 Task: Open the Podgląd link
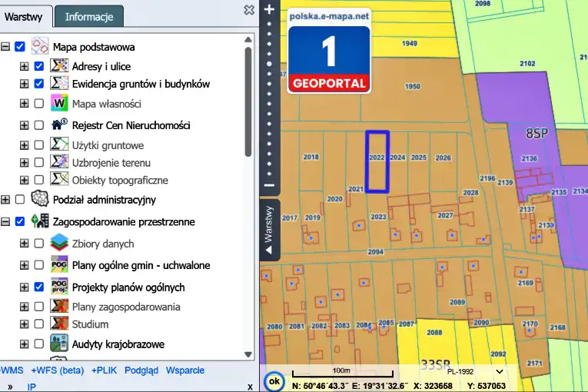point(141,370)
